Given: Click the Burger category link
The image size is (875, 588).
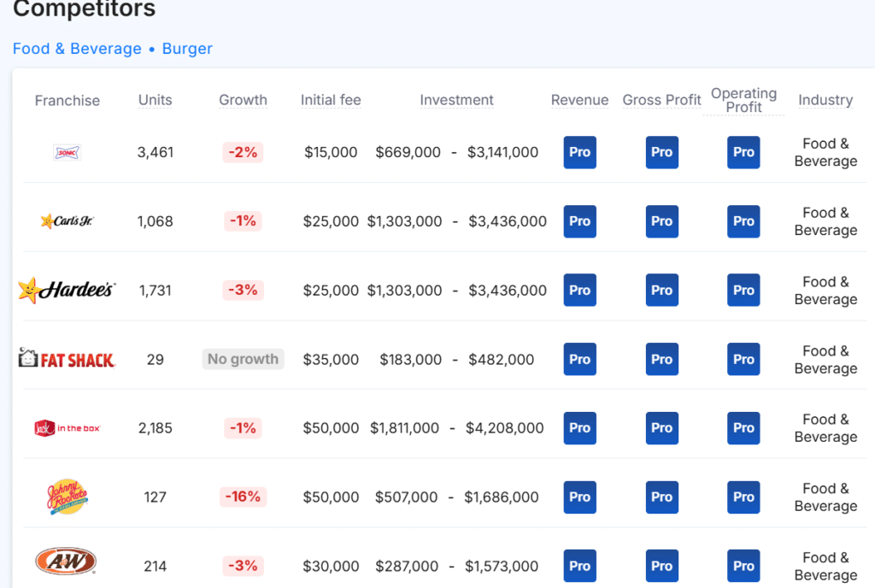Looking at the screenshot, I should (187, 49).
